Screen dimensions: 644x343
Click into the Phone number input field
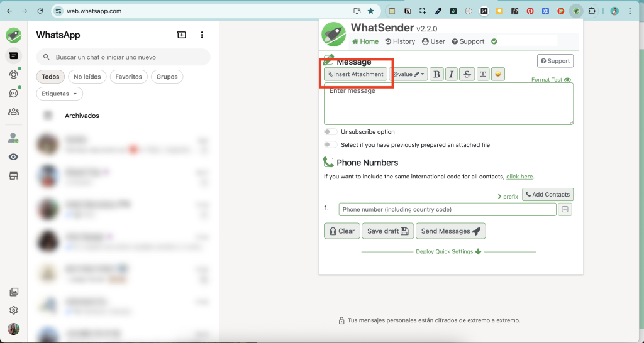pyautogui.click(x=447, y=209)
